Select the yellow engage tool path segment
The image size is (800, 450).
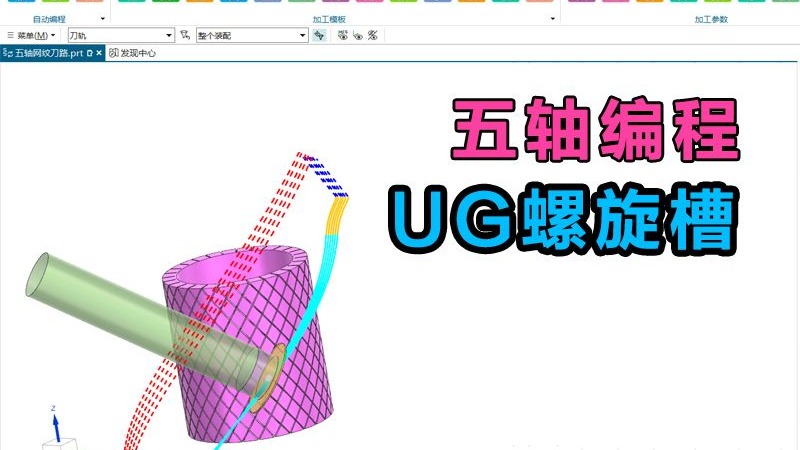click(x=337, y=216)
